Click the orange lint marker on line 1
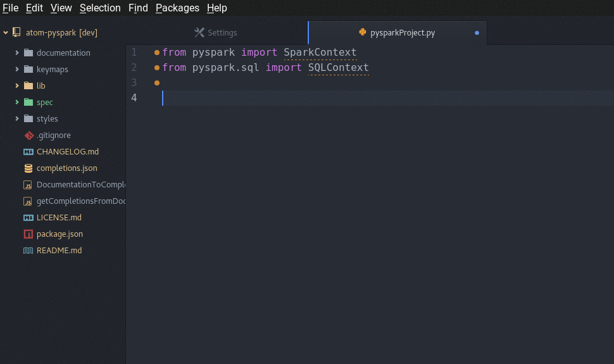Image resolution: width=614 pixels, height=364 pixels. tap(156, 53)
